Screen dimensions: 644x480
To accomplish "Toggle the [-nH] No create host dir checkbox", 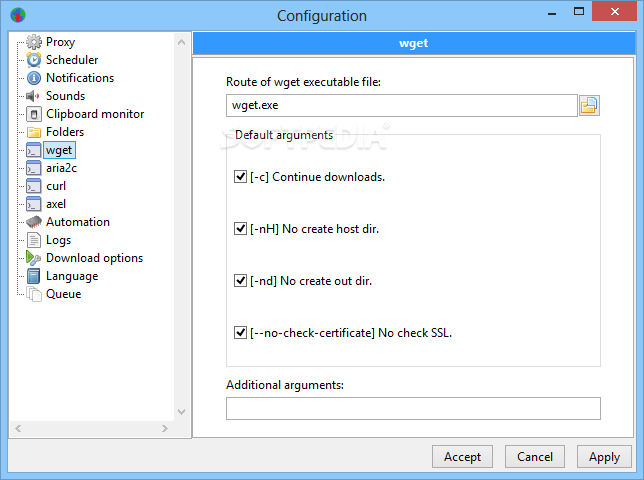I will [240, 229].
